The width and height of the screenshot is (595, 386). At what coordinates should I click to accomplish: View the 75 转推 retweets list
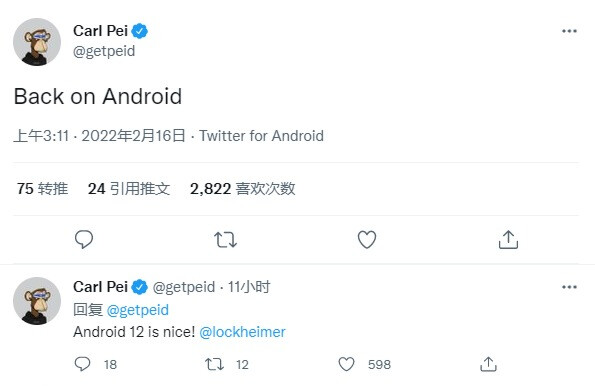tap(42, 189)
